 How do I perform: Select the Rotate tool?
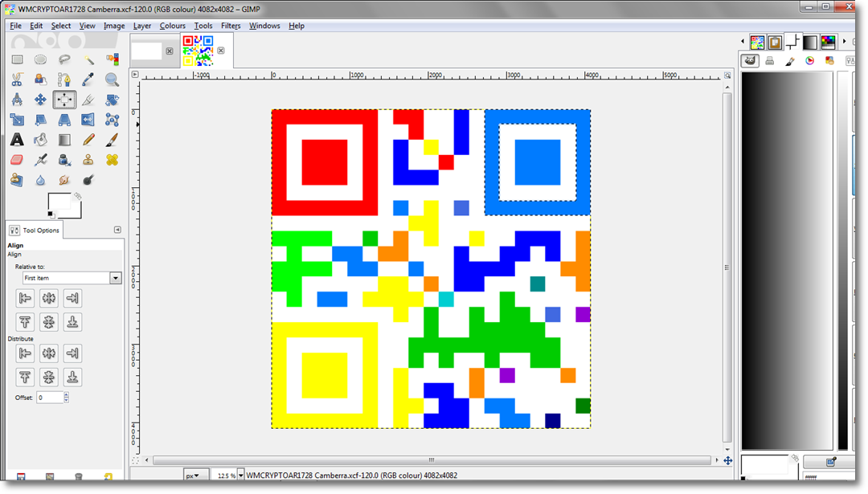coord(112,100)
